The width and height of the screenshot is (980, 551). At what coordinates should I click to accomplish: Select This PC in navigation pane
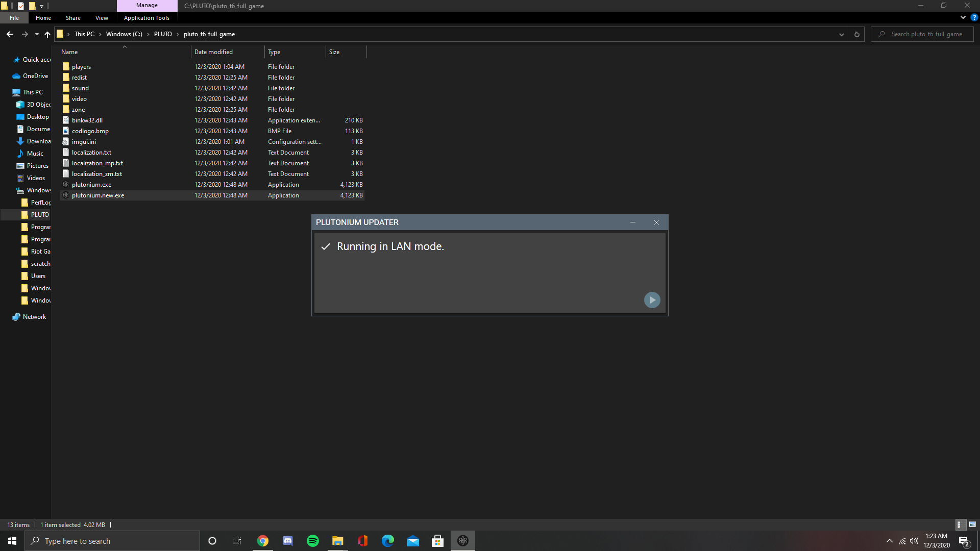pyautogui.click(x=28, y=92)
